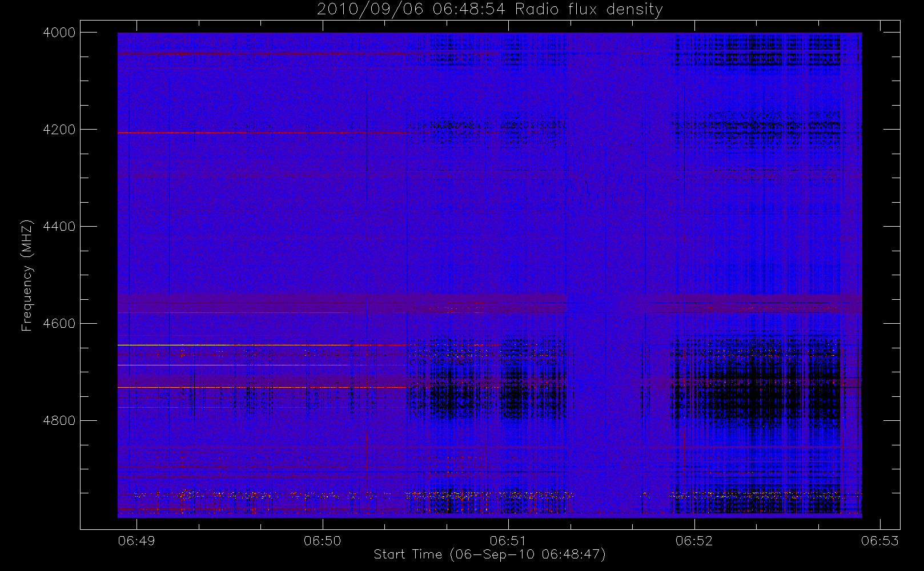Click the 06:50 time tick label
The height and width of the screenshot is (571, 924).
coord(323,541)
